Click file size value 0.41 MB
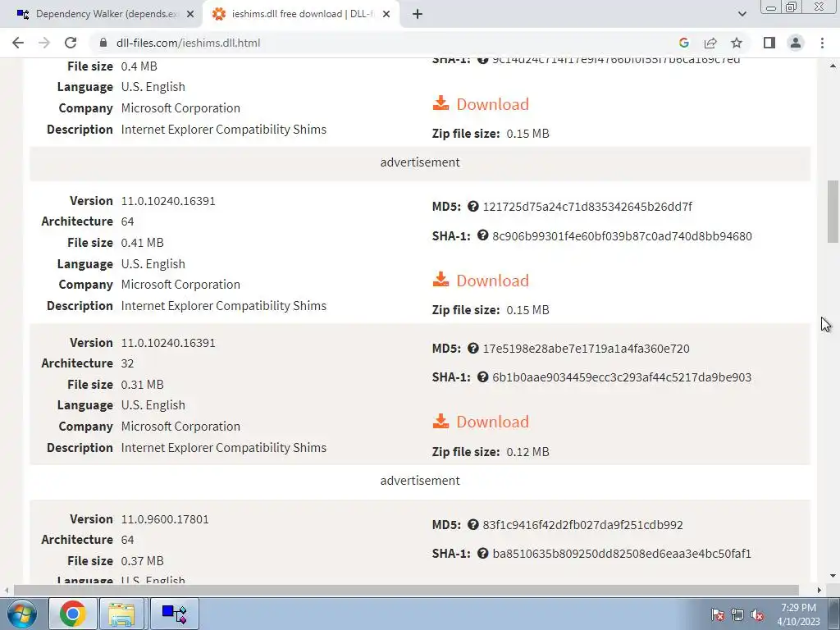The image size is (840, 630). tap(143, 243)
